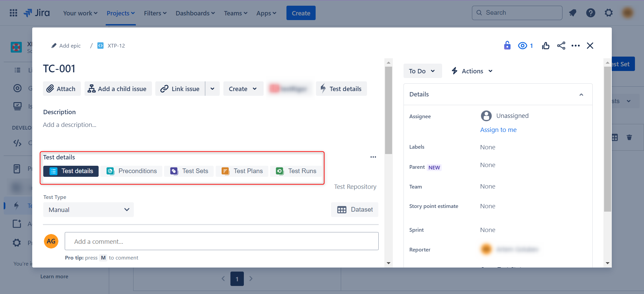
Task: Expand the To Do status dropdown
Action: (x=422, y=71)
